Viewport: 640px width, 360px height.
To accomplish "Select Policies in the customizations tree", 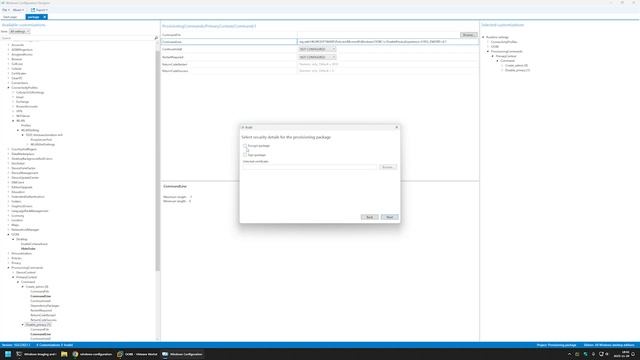I will (x=16, y=258).
